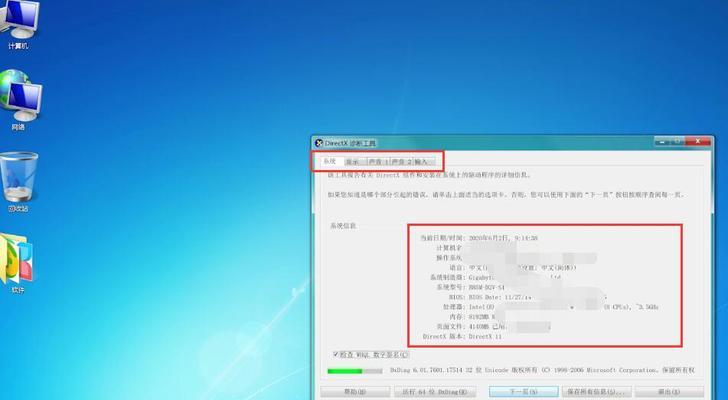Switch to the 显示 tab
This screenshot has width=728, height=400.
click(354, 162)
